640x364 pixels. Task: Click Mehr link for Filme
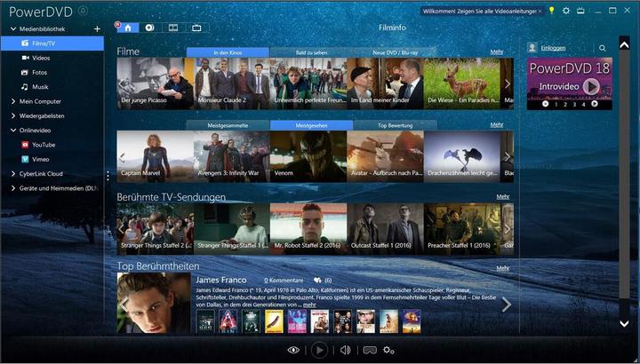click(497, 52)
